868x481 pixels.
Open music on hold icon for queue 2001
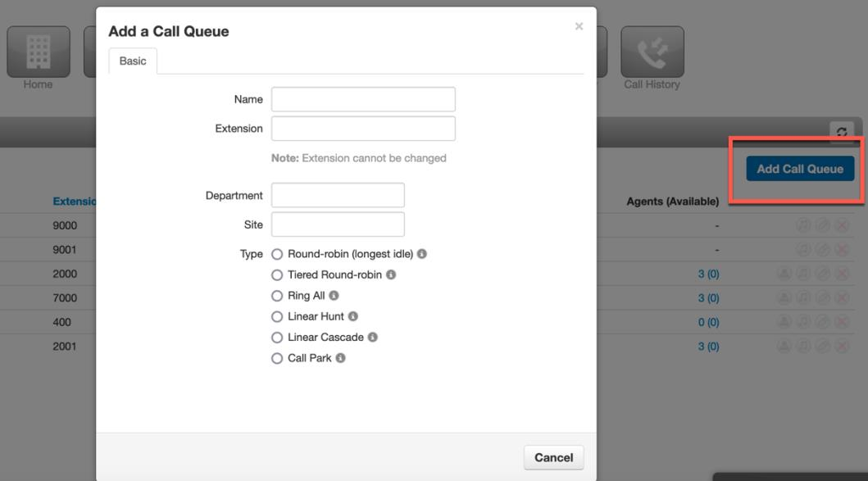[x=803, y=347]
